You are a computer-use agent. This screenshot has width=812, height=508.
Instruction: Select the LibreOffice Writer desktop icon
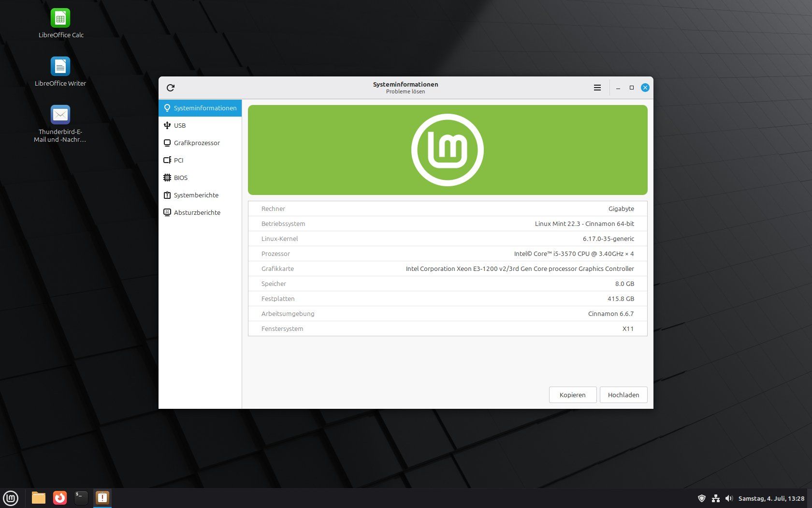[x=60, y=72]
